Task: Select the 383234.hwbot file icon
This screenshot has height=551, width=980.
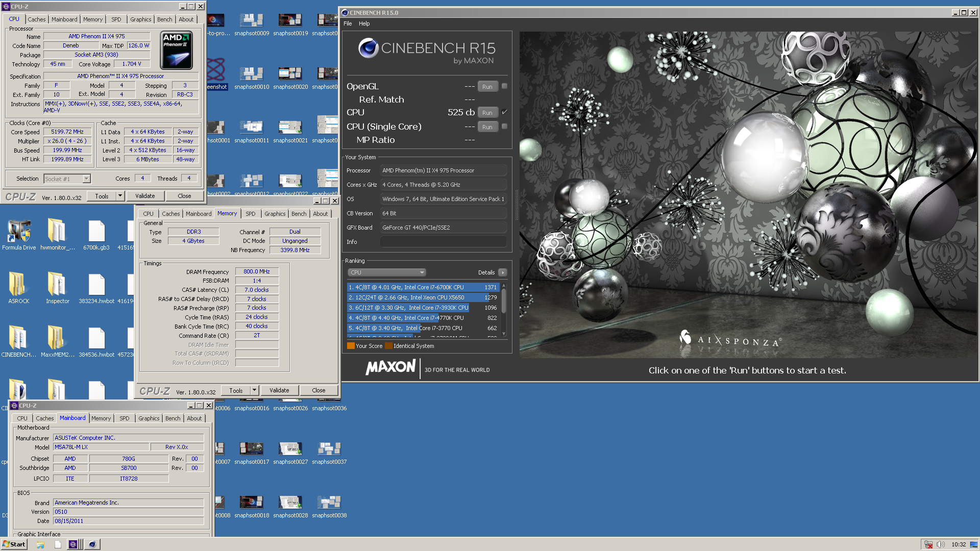Action: pos(96,288)
